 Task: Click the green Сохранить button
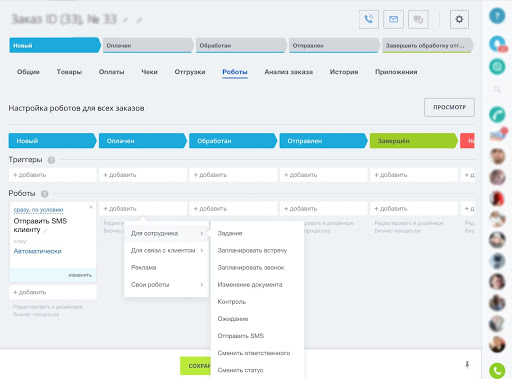(x=195, y=366)
